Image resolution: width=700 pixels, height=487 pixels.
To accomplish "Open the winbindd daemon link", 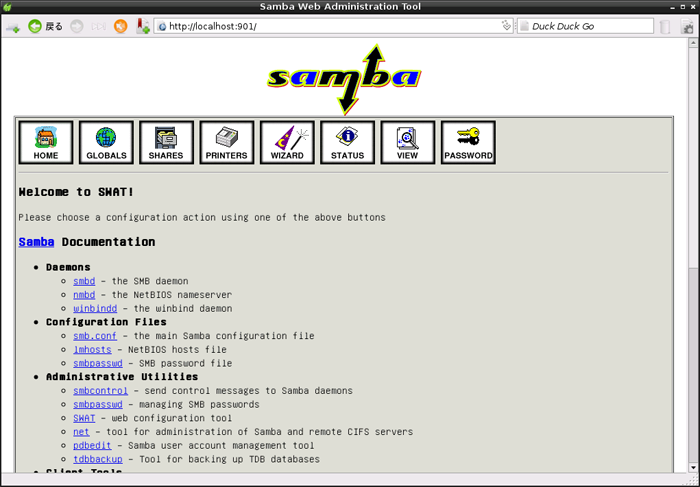I will click(x=95, y=308).
